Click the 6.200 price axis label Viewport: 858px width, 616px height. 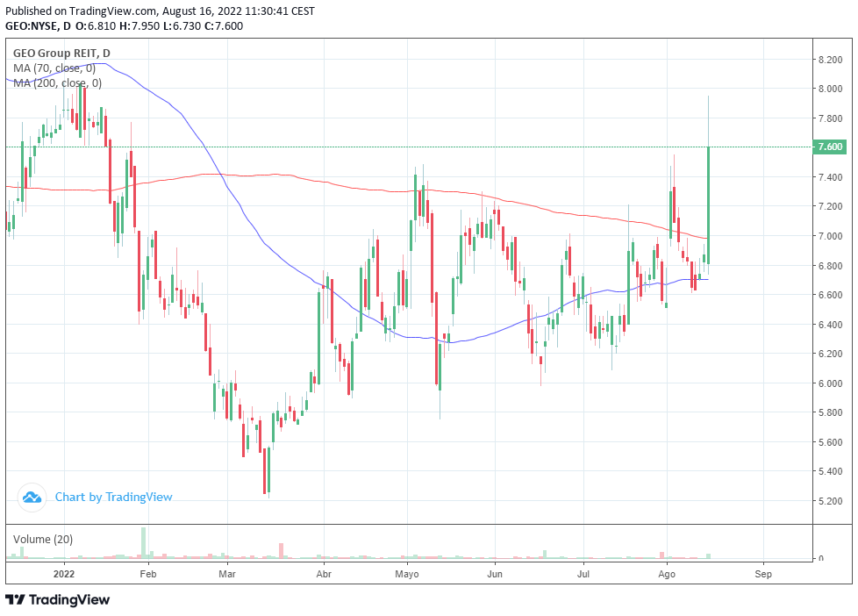[830, 354]
